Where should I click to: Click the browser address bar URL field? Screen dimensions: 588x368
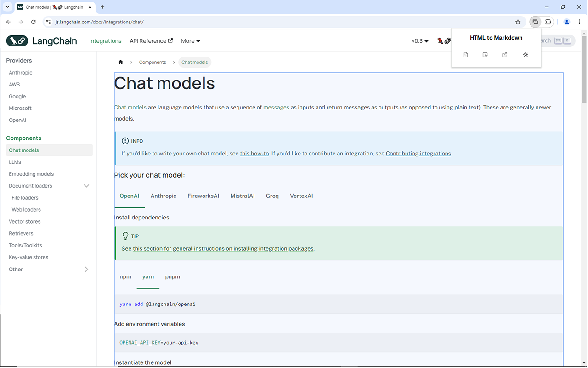(276, 22)
